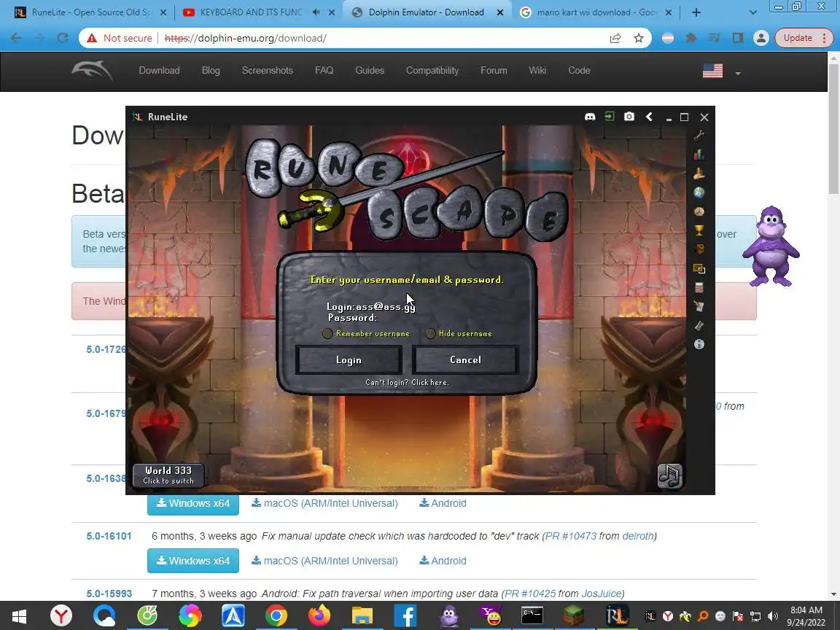Screen dimensions: 840x630
Task: Open PR #10473 link
Action: click(x=570, y=536)
